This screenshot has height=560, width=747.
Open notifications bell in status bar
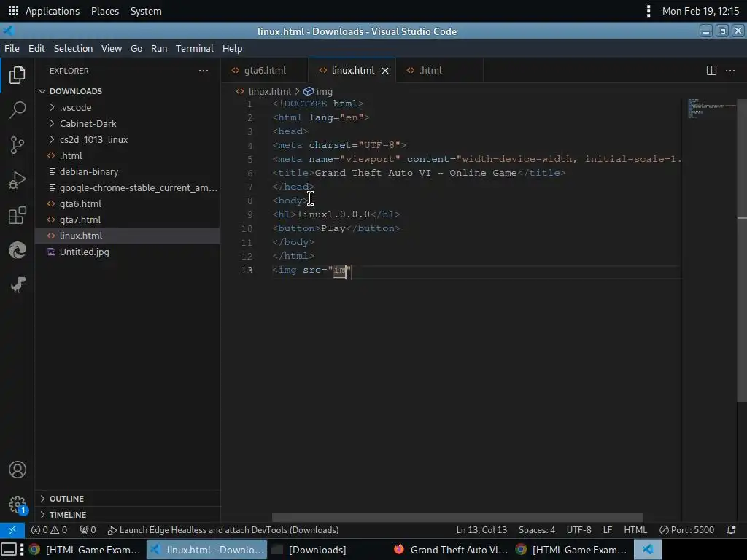[731, 530]
